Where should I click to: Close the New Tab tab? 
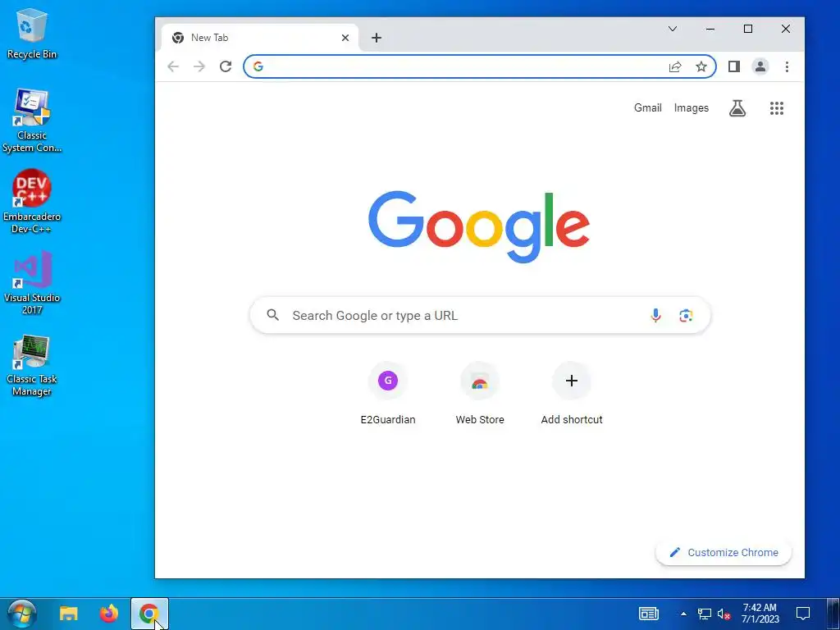pyautogui.click(x=345, y=38)
